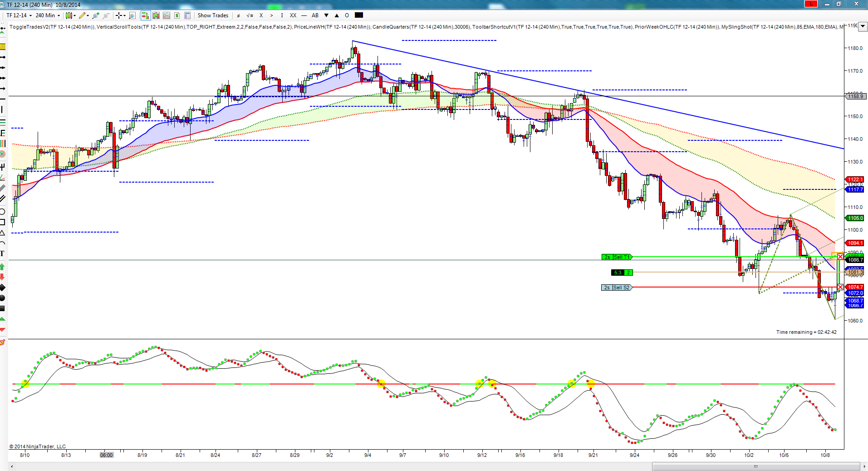Click the candlestick chart style icon
The height and width of the screenshot is (471, 868).
click(69, 15)
